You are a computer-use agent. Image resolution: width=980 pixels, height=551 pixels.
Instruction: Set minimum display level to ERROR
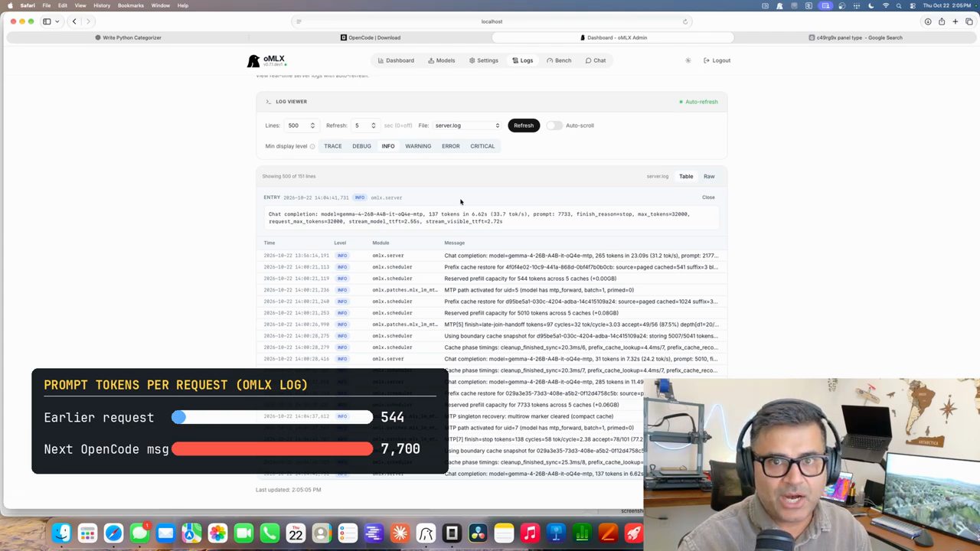click(x=450, y=146)
